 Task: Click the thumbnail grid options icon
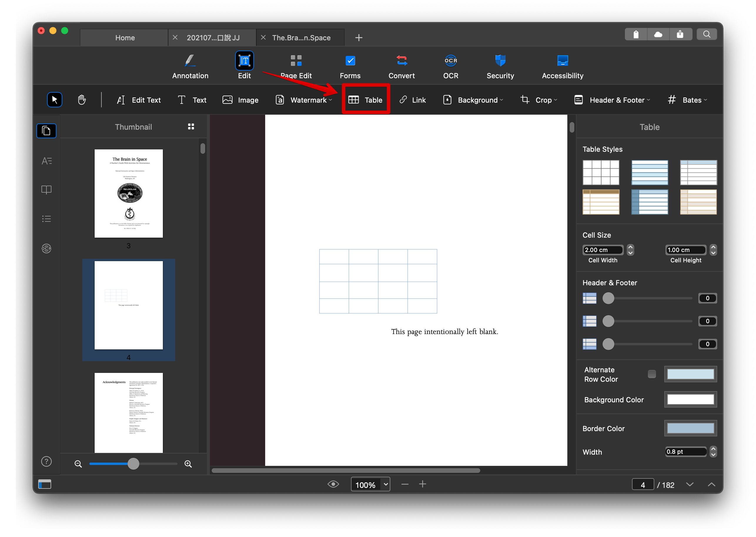(x=191, y=127)
